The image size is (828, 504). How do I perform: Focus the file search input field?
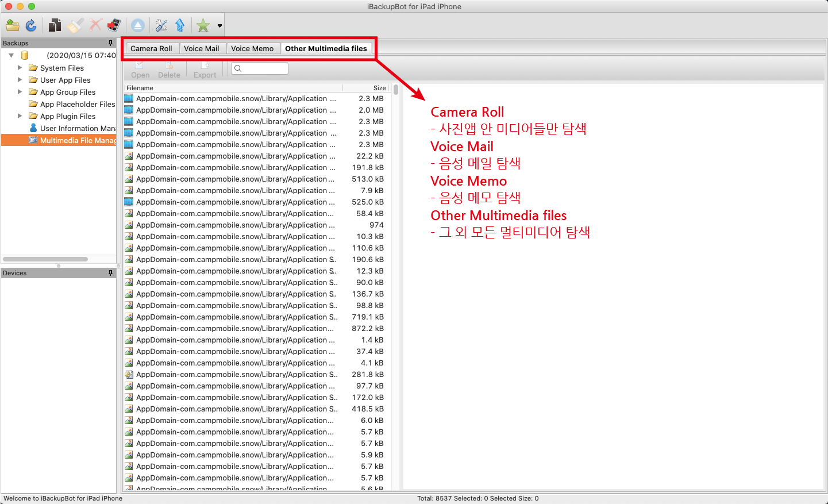260,68
